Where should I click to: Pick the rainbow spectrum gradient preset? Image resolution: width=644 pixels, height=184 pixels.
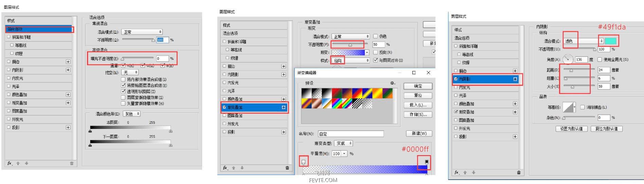(337, 103)
